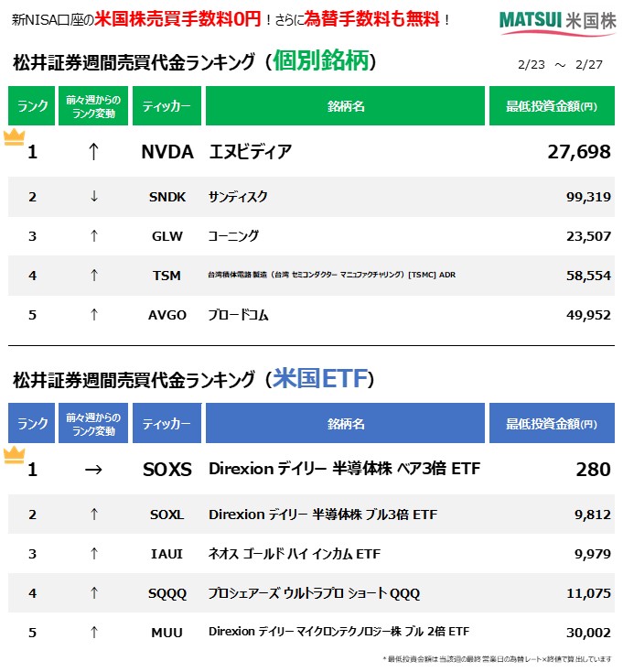
Task: Select the MUU ticker
Action: coord(167,633)
